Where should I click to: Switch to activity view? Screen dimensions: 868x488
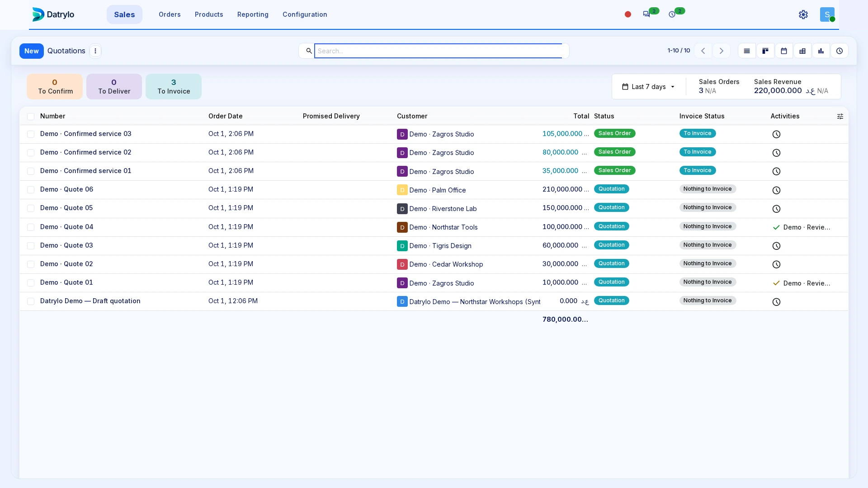coord(840,51)
